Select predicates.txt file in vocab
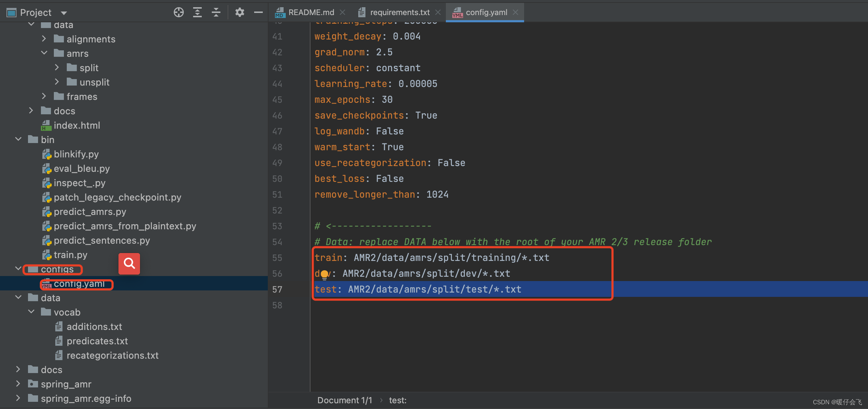 pos(97,341)
